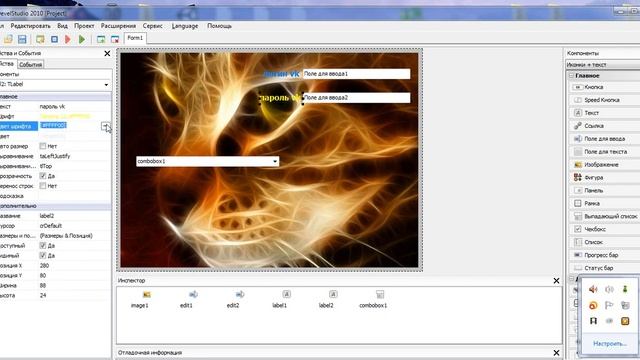
Task: Select edit1 in the Inspector panel
Action: point(187,300)
